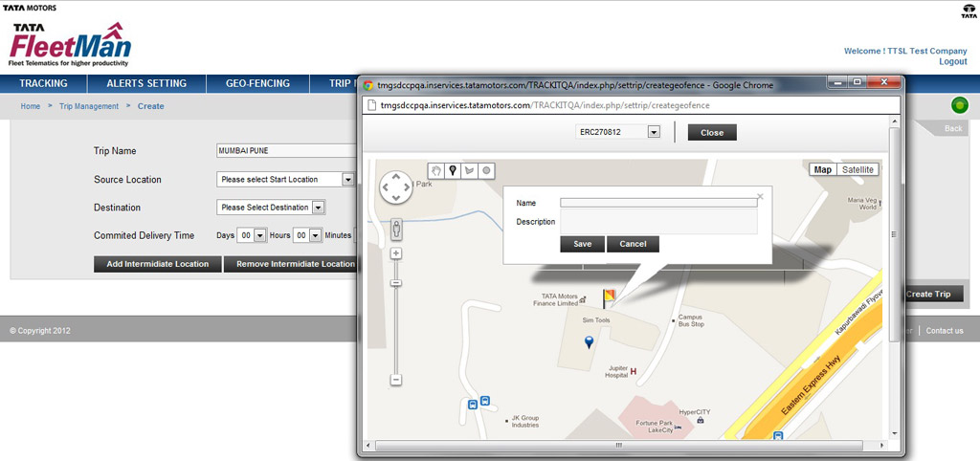This screenshot has height=461, width=980.
Task: Click popup scrollbar right arrow
Action: tap(881, 446)
